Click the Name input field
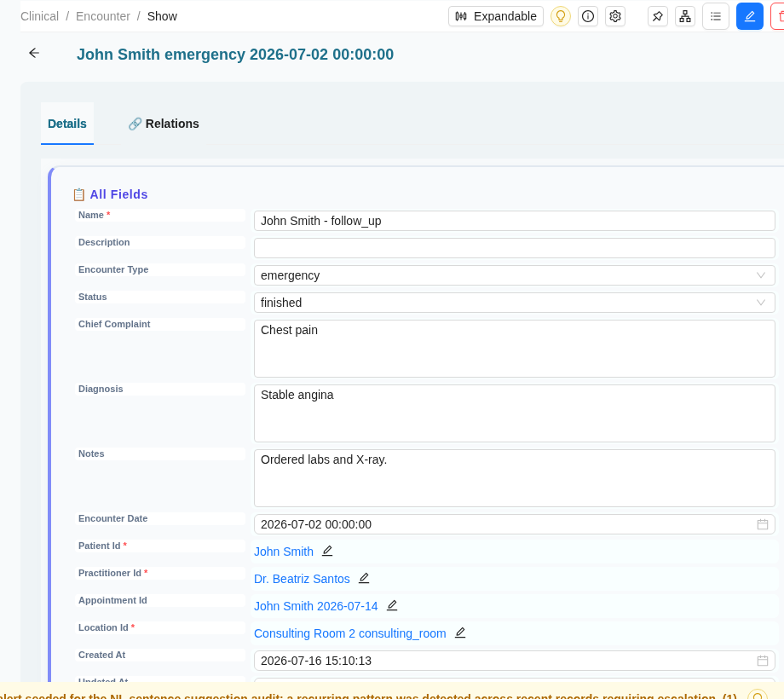The image size is (784, 699). pyautogui.click(x=515, y=221)
